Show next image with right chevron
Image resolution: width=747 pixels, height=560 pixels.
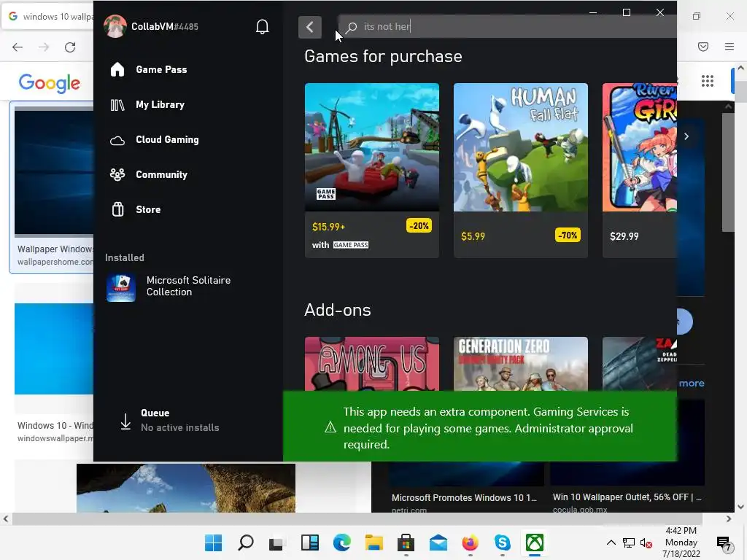(x=686, y=136)
